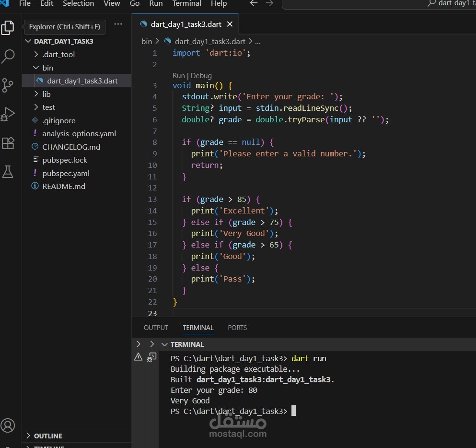Click the Dart file icon in breadcrumb

(168, 41)
